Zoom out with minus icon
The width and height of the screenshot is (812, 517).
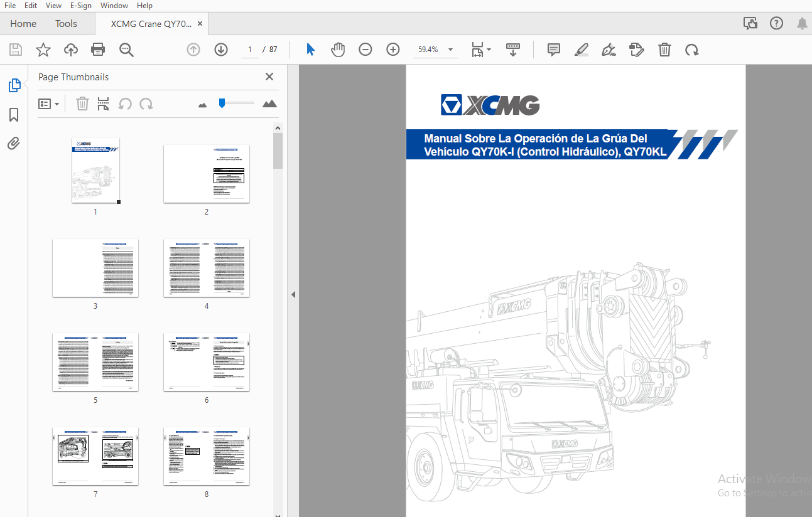(365, 50)
